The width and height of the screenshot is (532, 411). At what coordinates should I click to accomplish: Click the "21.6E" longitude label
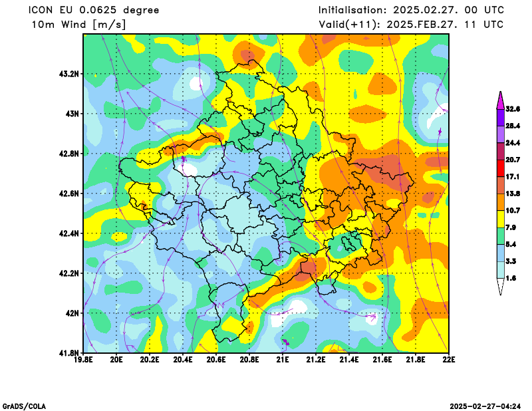pos(382,359)
